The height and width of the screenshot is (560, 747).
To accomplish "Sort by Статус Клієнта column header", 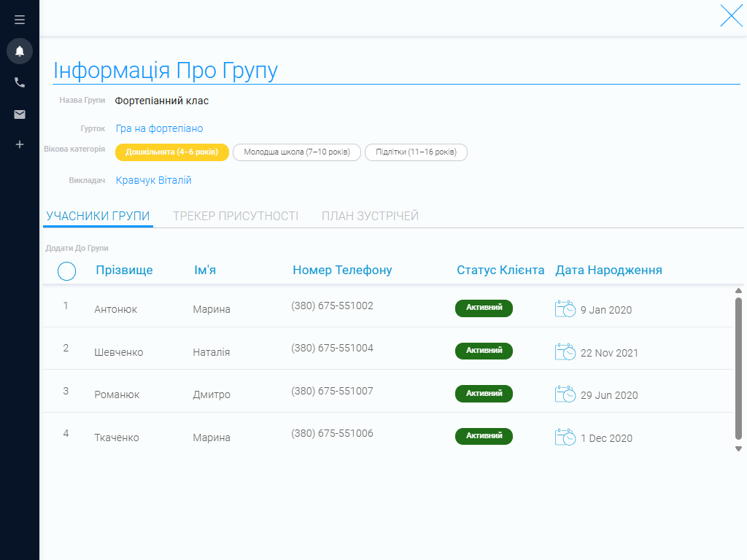I will coord(500,270).
